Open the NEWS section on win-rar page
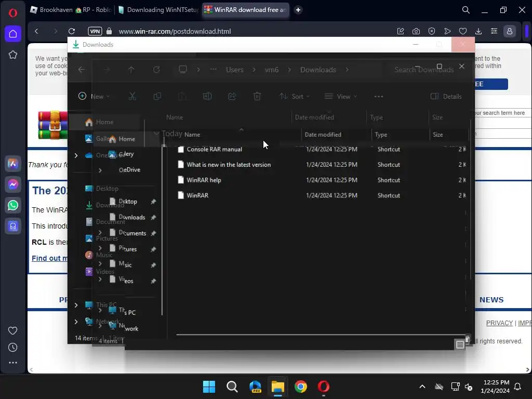Screen dimensions: 532x399 pos(491,300)
